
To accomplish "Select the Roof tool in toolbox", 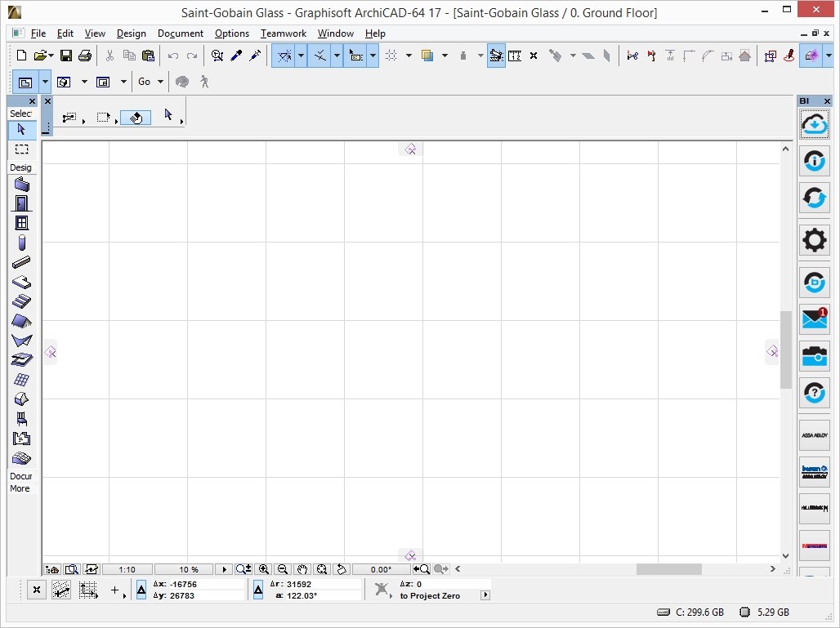I will (21, 321).
